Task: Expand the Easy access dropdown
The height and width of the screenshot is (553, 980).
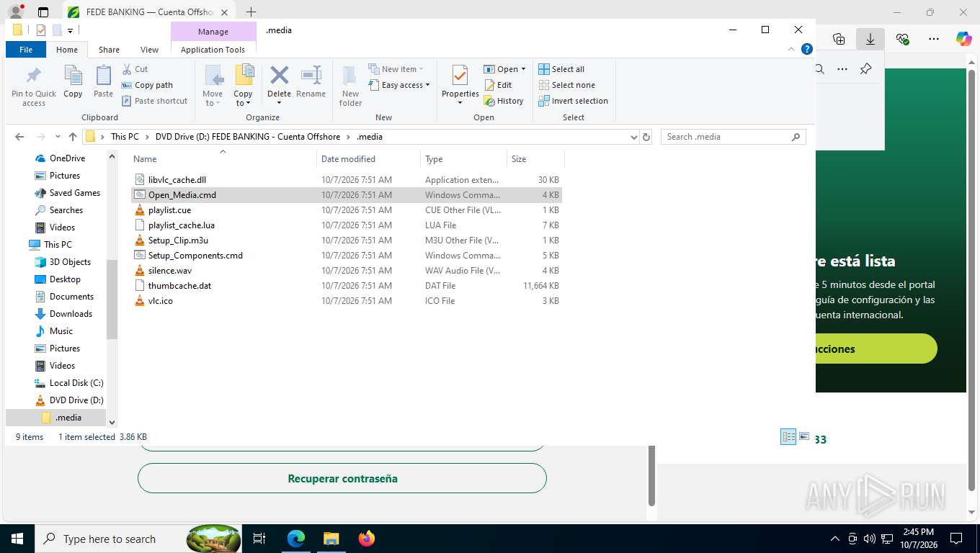Action: [398, 85]
